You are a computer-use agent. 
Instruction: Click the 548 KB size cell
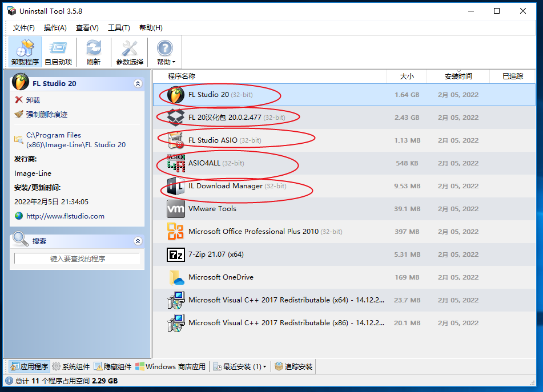tap(407, 163)
